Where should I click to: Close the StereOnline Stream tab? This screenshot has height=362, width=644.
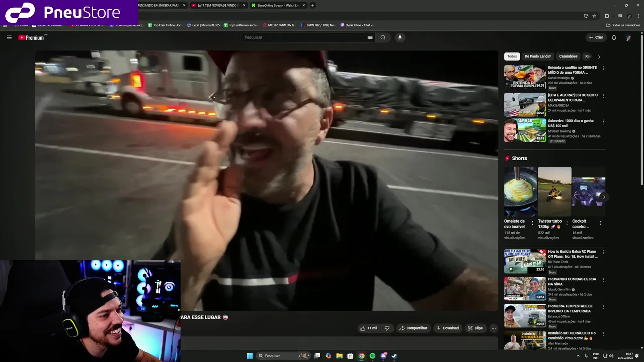[304, 5]
